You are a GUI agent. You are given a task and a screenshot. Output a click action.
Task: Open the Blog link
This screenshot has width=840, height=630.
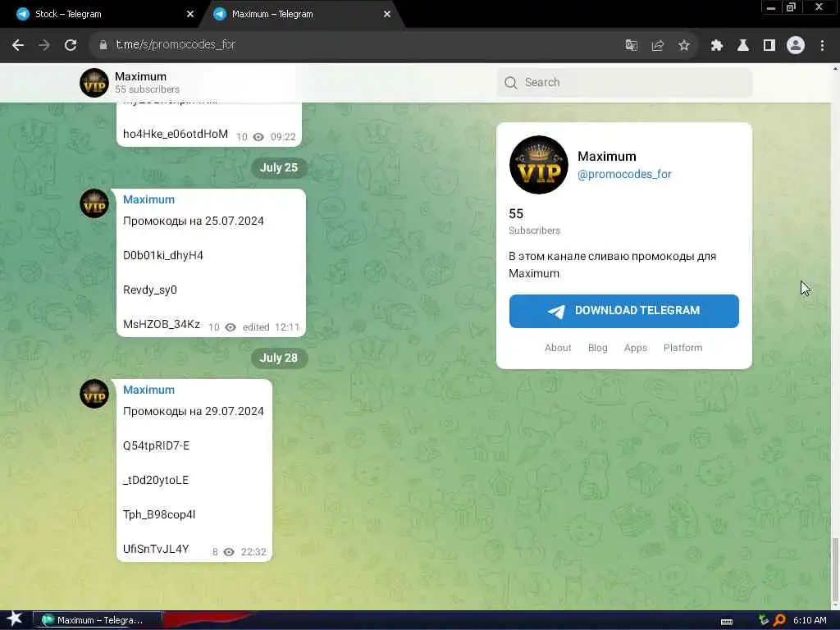pos(597,348)
